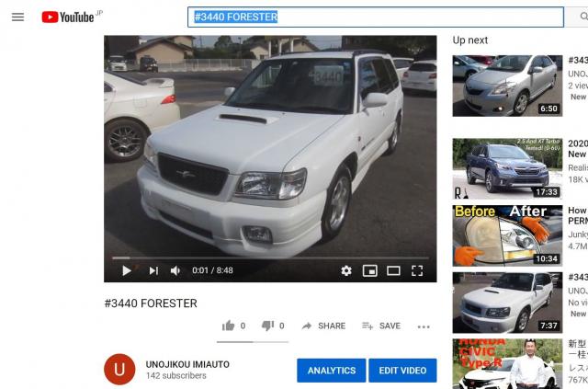The height and width of the screenshot is (389, 588).
Task: Click the video progress bar
Action: 270,258
